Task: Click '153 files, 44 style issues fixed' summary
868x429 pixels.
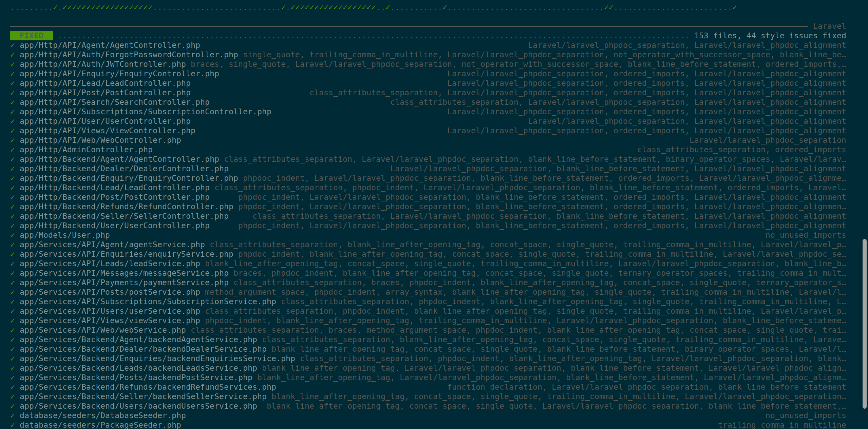Action: (770, 36)
